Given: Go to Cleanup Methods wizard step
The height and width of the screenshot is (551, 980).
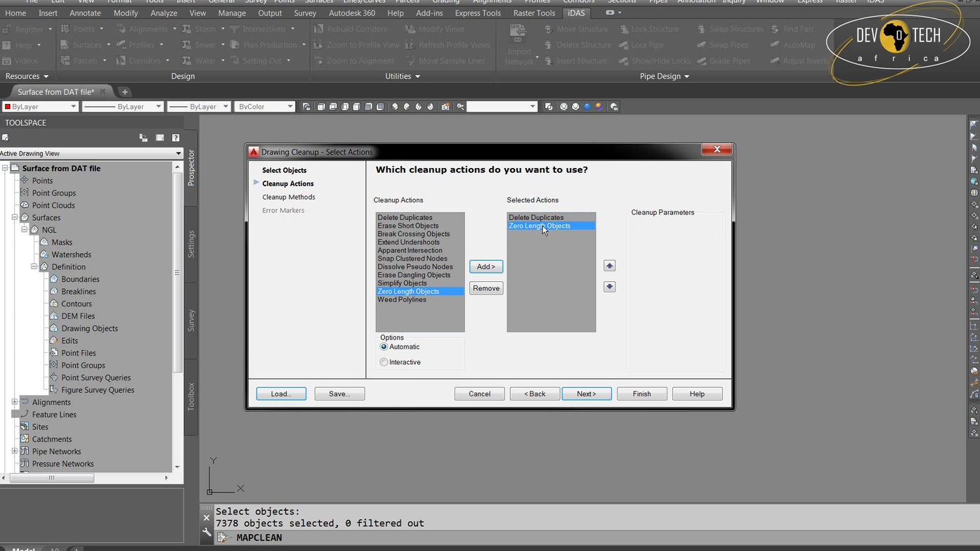Looking at the screenshot, I should (289, 197).
